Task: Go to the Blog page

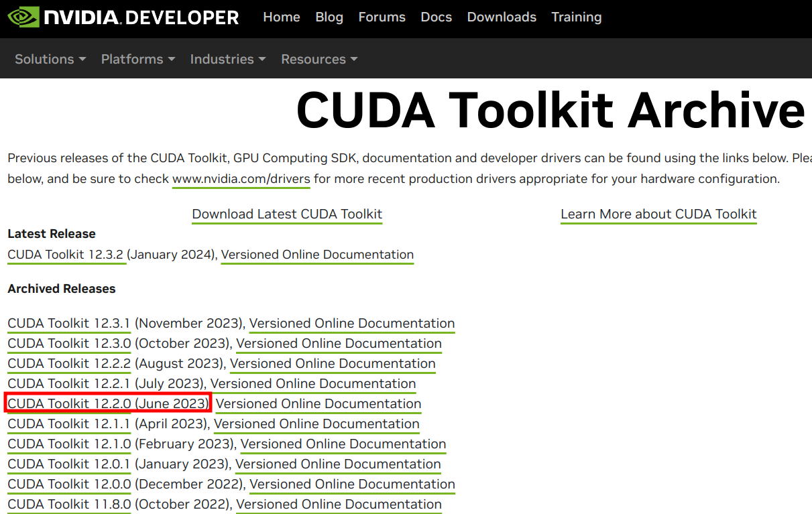Action: pyautogui.click(x=329, y=17)
